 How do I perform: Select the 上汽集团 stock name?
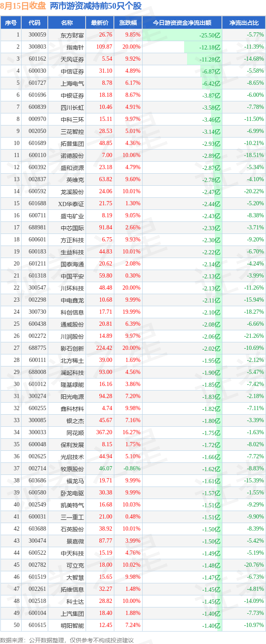tap(72, 613)
